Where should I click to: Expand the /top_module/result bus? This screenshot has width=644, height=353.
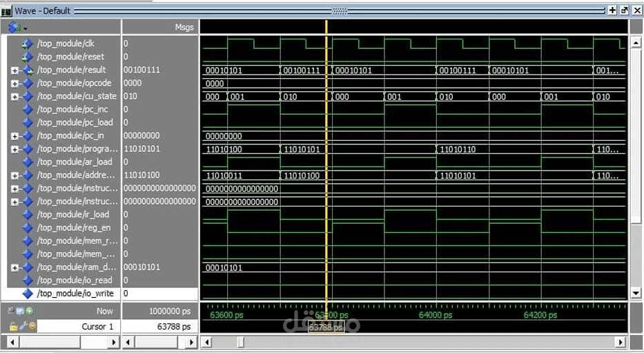pyautogui.click(x=14, y=70)
